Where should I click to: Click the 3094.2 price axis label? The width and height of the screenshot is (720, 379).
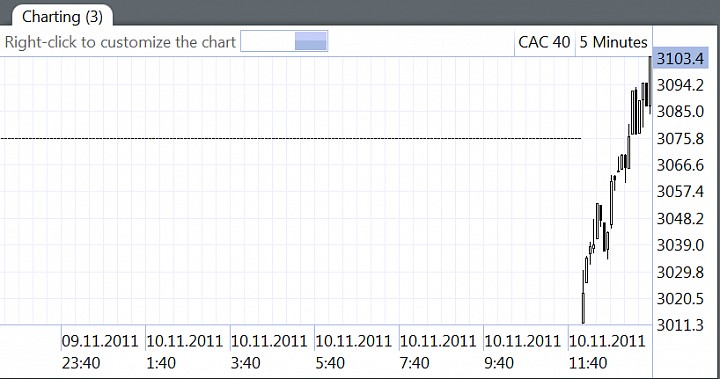680,85
